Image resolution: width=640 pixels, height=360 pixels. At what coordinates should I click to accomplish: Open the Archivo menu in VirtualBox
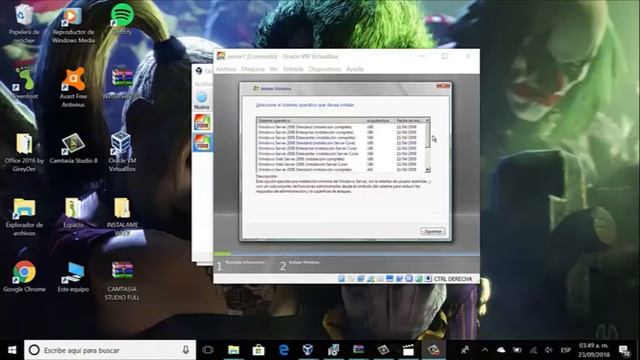(226, 69)
